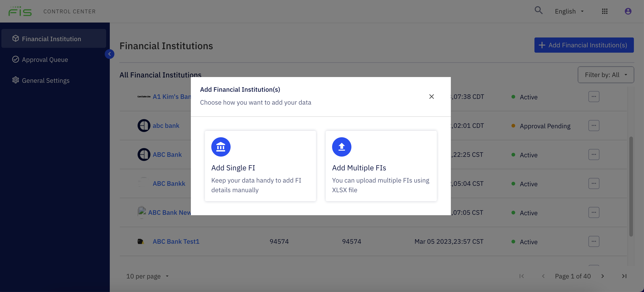Screen dimensions: 644x292
Task: Open the ABC Bank Test1 link
Action: coord(176,241)
